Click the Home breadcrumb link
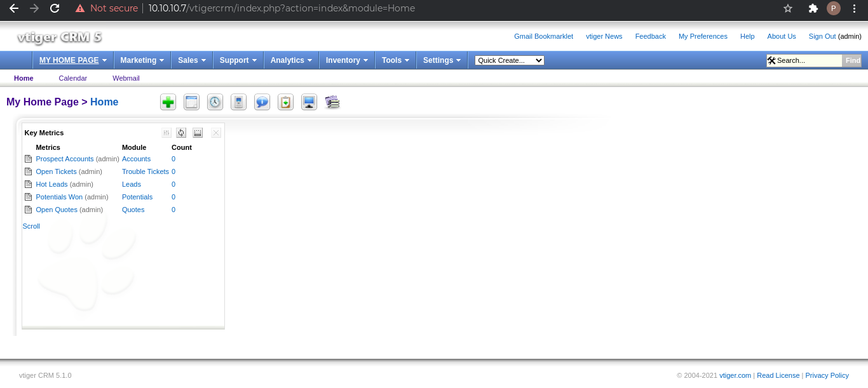868x388 pixels. pos(104,102)
